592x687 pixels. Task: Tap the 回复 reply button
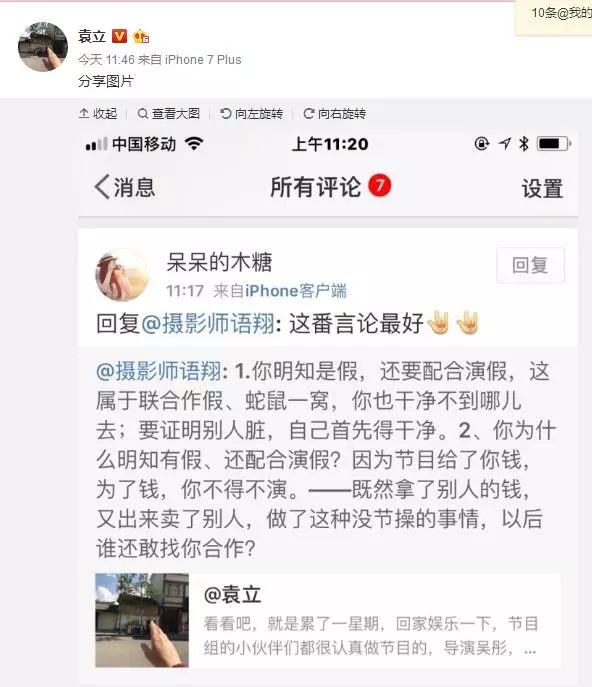(530, 265)
